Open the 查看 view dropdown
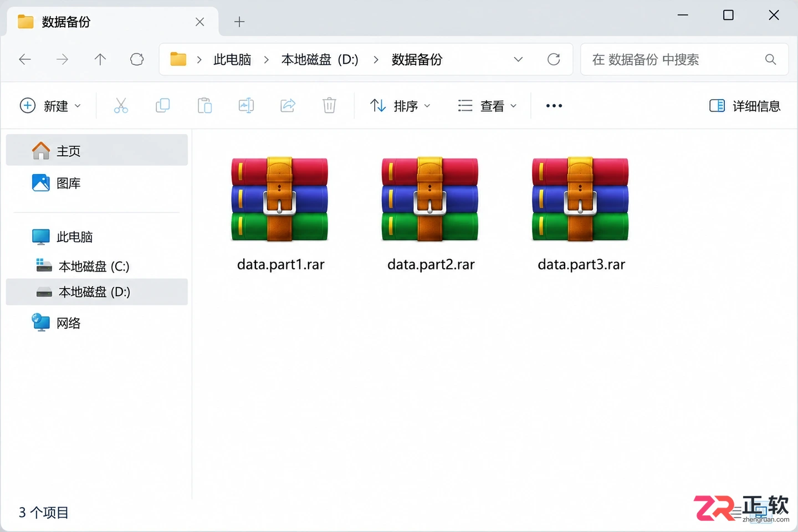Viewport: 798px width, 532px height. (488, 105)
